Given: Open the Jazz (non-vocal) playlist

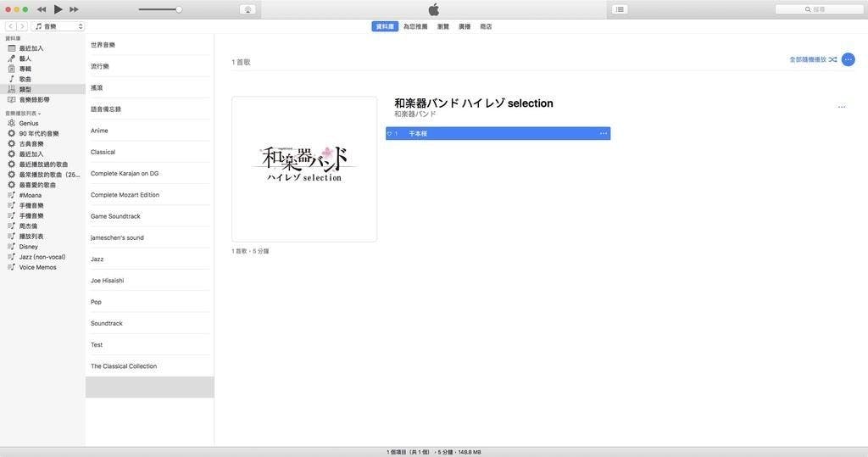Looking at the screenshot, I should click(x=42, y=257).
